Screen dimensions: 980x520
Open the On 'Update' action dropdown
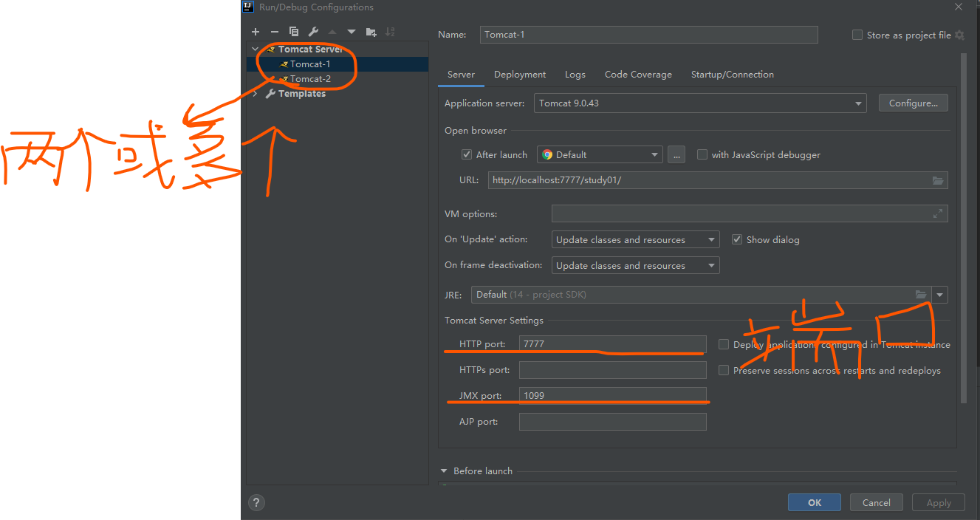636,239
